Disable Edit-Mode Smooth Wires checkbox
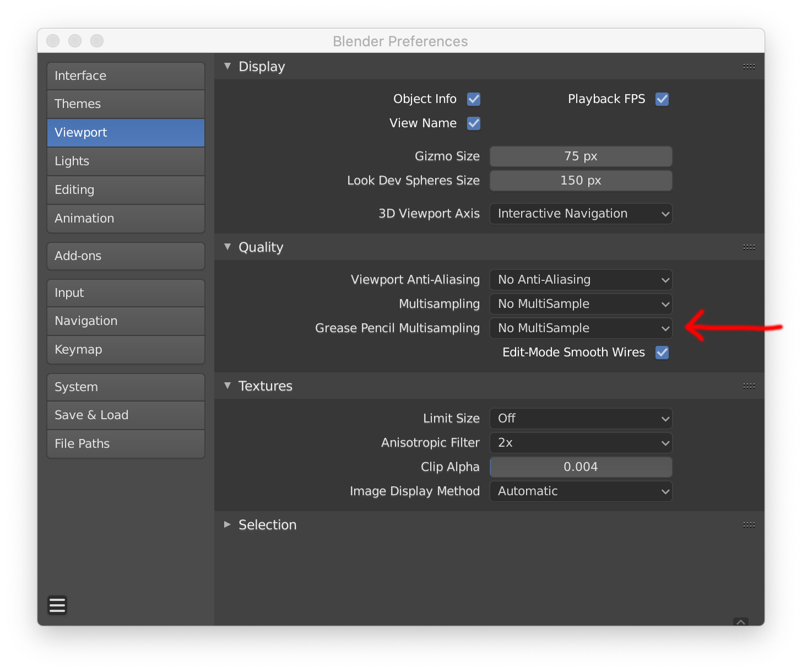802x672 pixels. 662,353
